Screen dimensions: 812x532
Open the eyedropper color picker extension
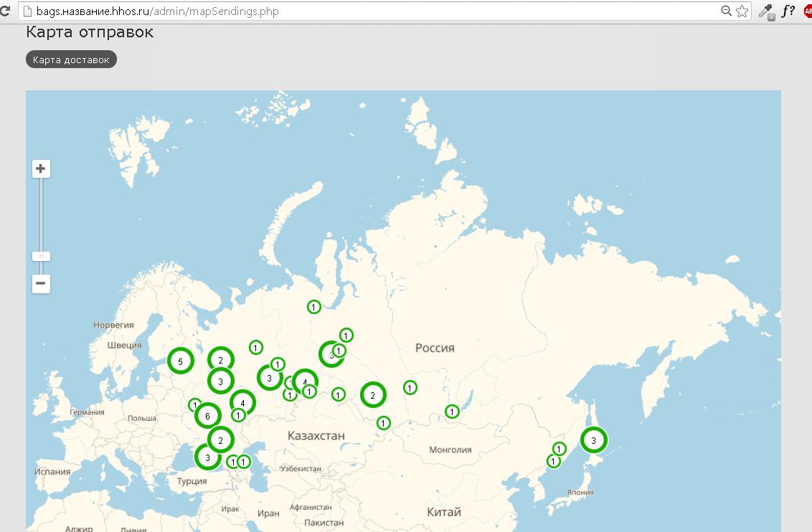coord(766,11)
